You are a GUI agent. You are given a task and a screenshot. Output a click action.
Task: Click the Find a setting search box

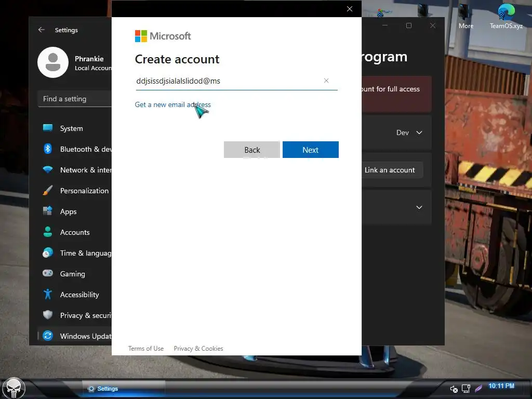75,99
